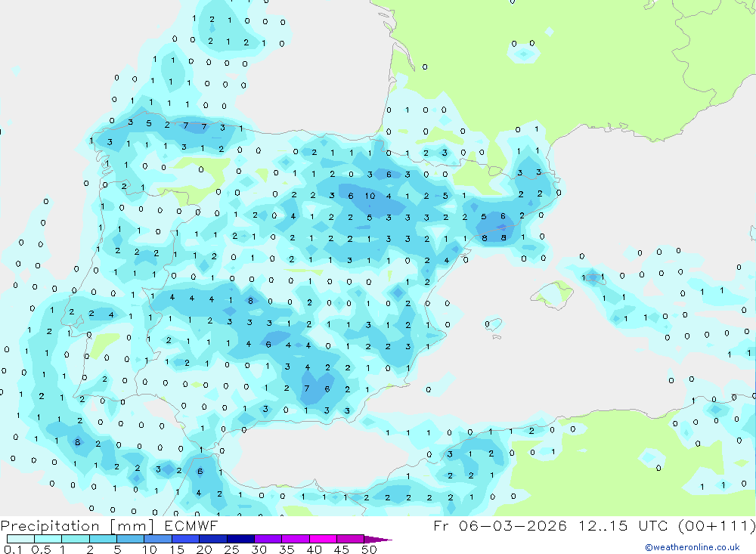Select the '25' legend scale label
The image size is (756, 554).
[x=232, y=549]
